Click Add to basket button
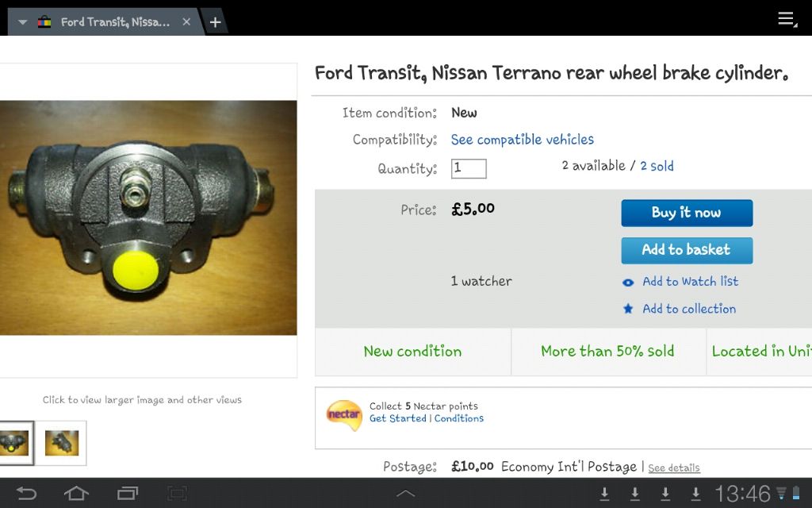This screenshot has height=508, width=812. point(687,250)
